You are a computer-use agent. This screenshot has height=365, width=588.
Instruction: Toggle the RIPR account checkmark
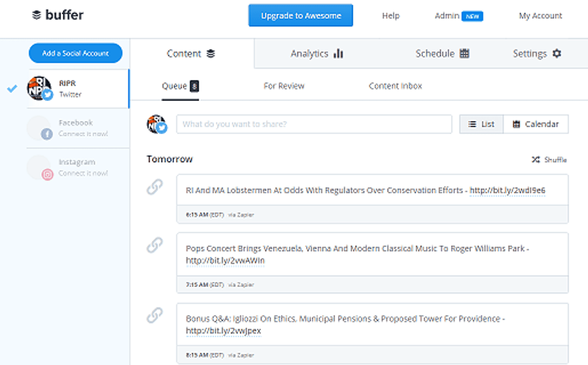(x=12, y=88)
